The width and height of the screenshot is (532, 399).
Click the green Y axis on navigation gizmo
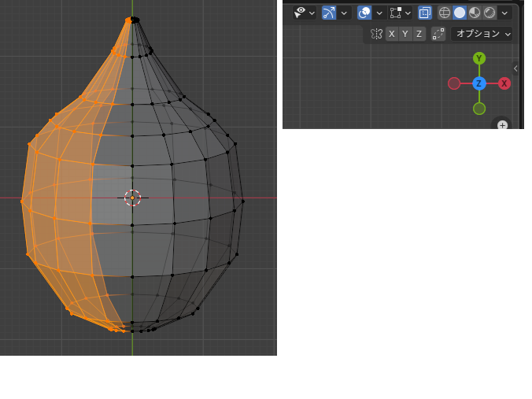click(479, 59)
